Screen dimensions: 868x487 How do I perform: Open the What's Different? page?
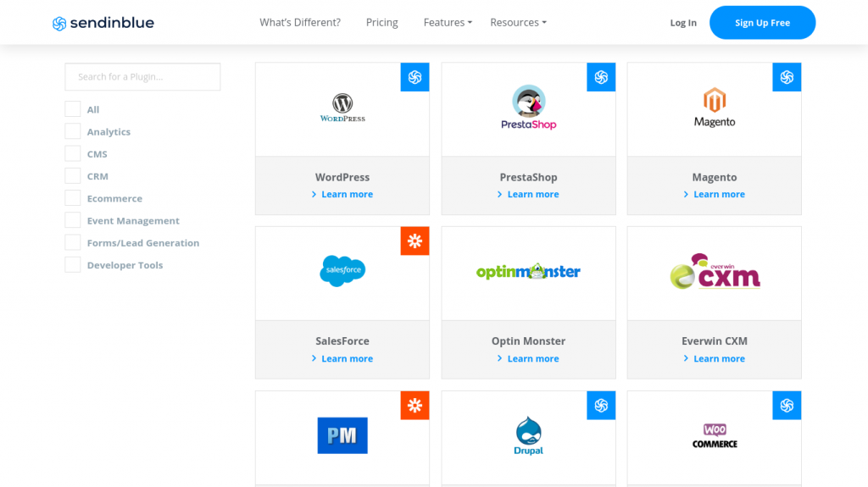click(300, 22)
